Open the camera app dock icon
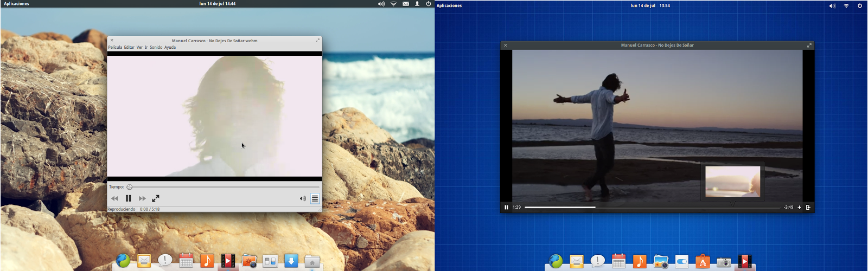This screenshot has height=271, width=868. click(724, 262)
